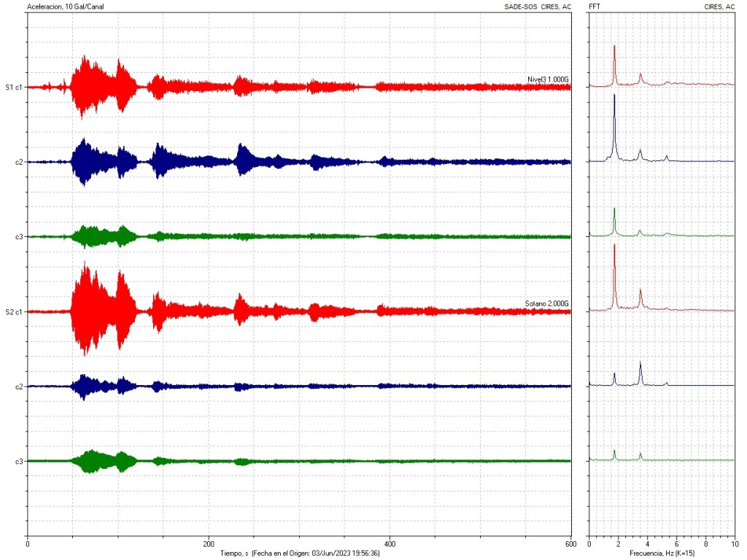Click the "S1 c1" channel label
The height and width of the screenshot is (560, 747).
pyautogui.click(x=14, y=87)
